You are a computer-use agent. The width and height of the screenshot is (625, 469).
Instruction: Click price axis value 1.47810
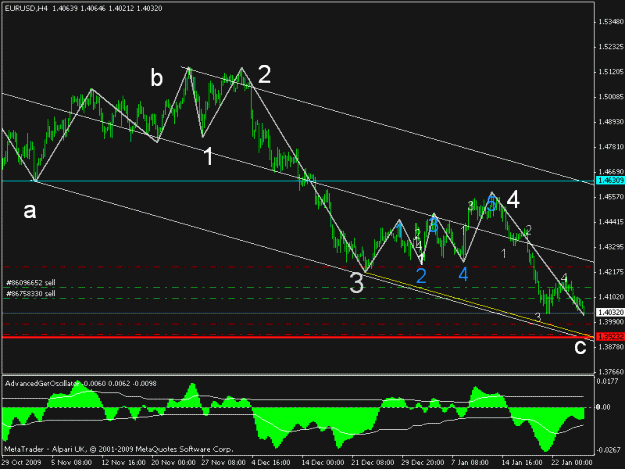[611, 147]
